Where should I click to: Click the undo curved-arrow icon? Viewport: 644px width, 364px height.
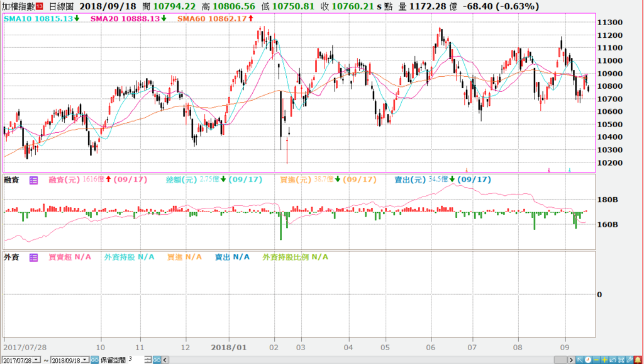coord(613,360)
